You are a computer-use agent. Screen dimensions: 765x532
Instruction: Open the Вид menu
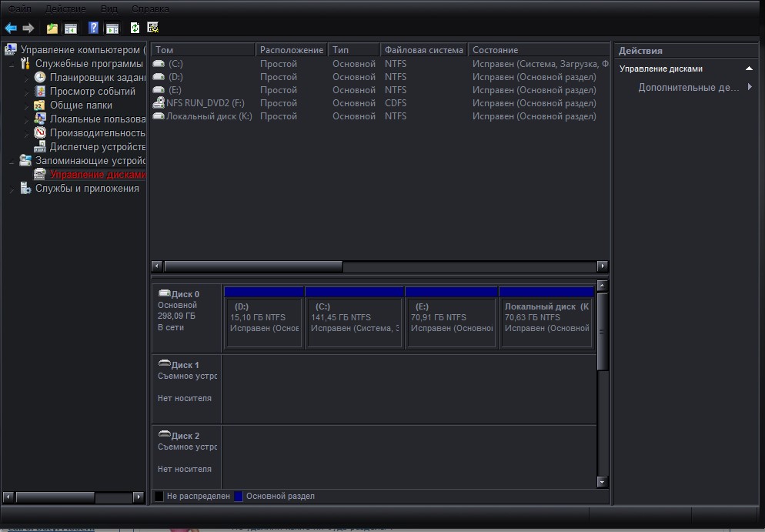[x=109, y=8]
